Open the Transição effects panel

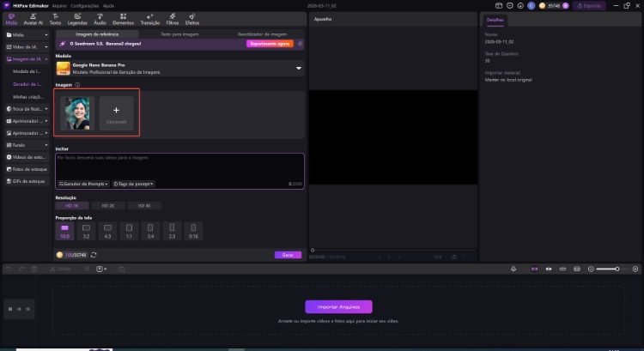[x=150, y=18]
